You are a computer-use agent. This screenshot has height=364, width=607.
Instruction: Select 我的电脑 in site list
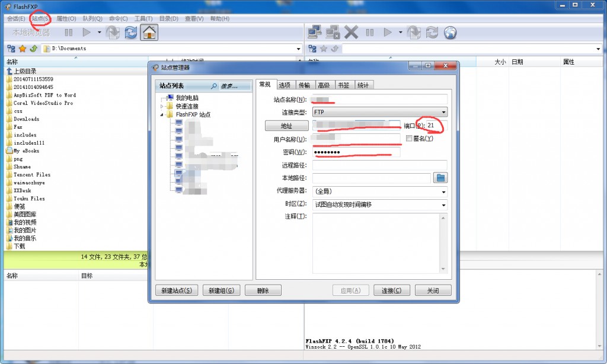click(187, 98)
